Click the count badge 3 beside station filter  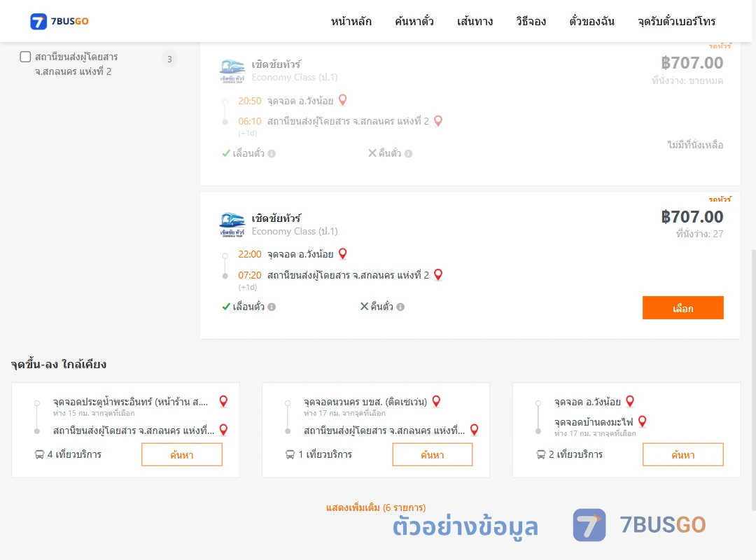(x=169, y=59)
